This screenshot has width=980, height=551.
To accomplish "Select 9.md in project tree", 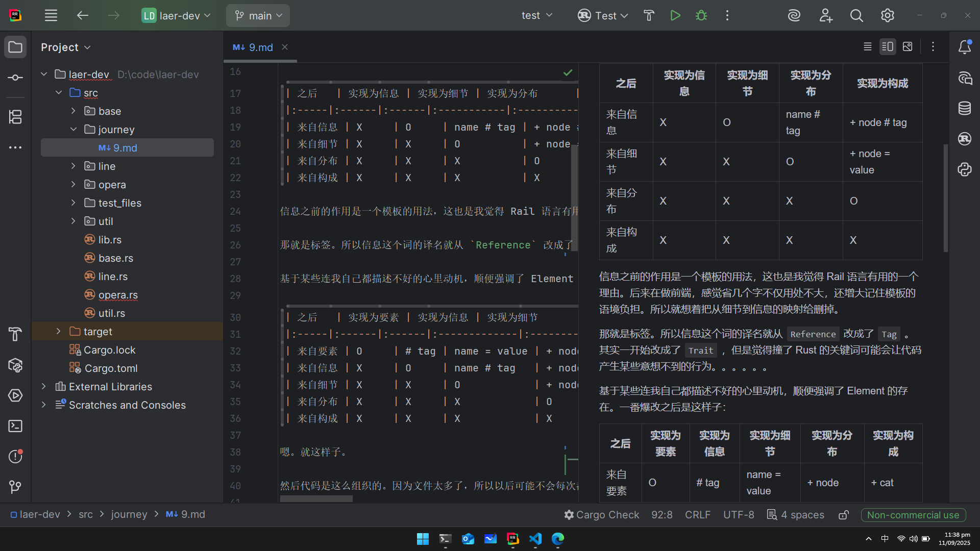I will 127,148.
